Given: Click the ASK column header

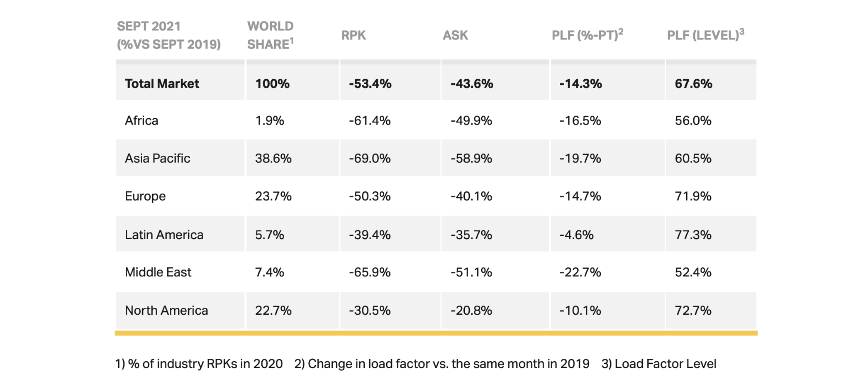Looking at the screenshot, I should point(455,35).
